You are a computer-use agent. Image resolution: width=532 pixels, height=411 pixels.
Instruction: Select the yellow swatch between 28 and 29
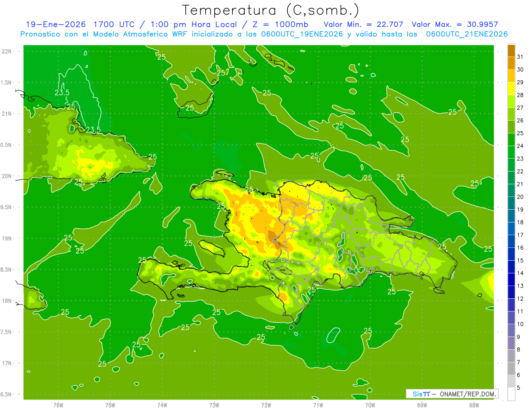pos(511,89)
